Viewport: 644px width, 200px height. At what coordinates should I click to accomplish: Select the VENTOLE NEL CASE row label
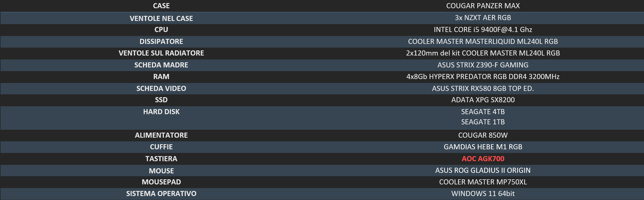pos(161,18)
